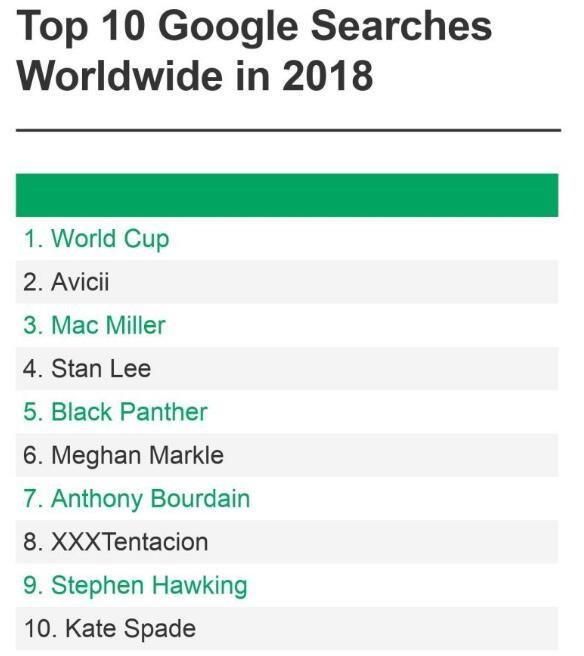Viewport: 584px width, 656px height.
Task: Click the Black Panther entry
Action: (x=287, y=412)
